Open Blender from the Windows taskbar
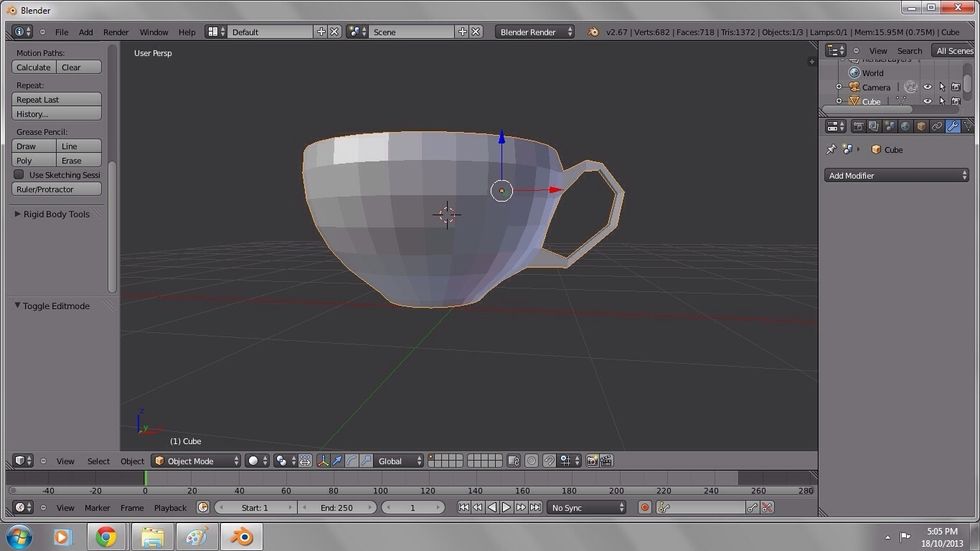This screenshot has height=551, width=980. pyautogui.click(x=243, y=537)
